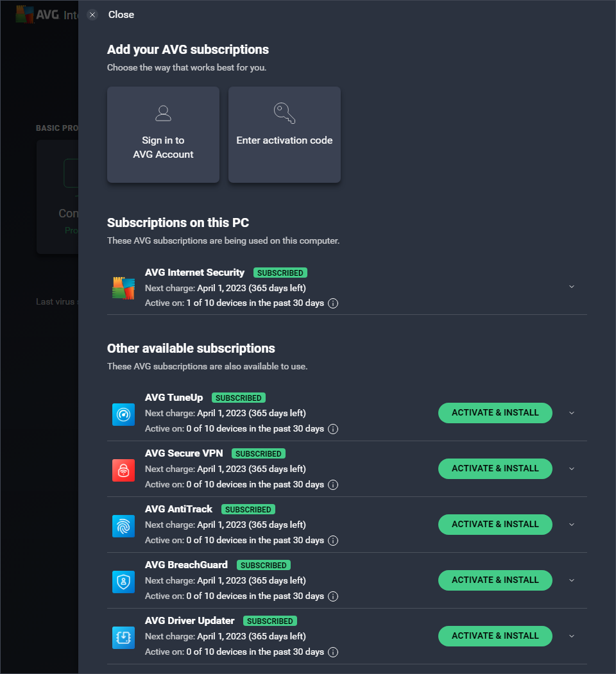The image size is (616, 674).
Task: Click the AVG Driver Updater chip icon
Action: 123,638
